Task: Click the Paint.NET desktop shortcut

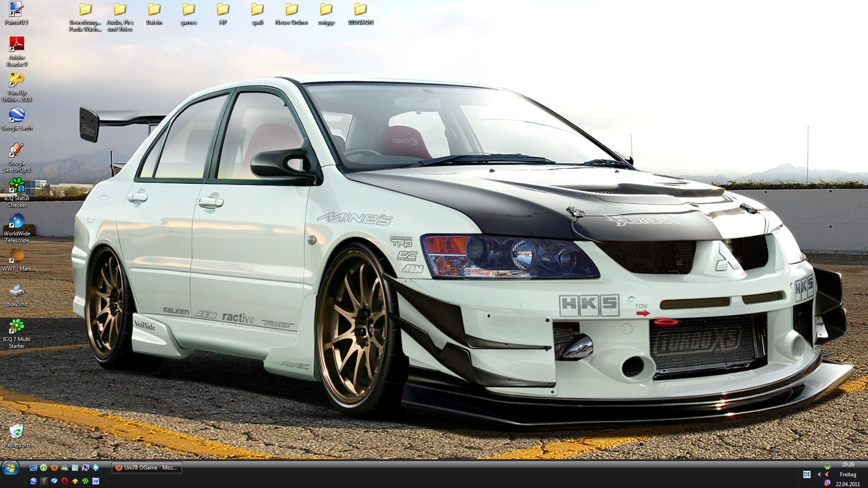Action: [x=17, y=10]
